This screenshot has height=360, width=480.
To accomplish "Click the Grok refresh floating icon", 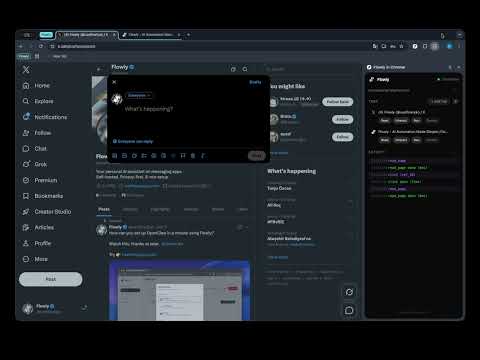I will click(349, 292).
